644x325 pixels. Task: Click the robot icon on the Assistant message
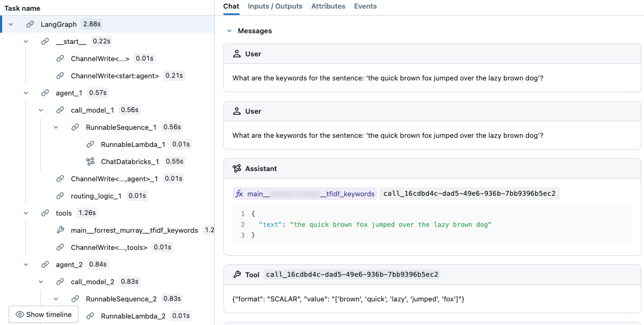237,168
